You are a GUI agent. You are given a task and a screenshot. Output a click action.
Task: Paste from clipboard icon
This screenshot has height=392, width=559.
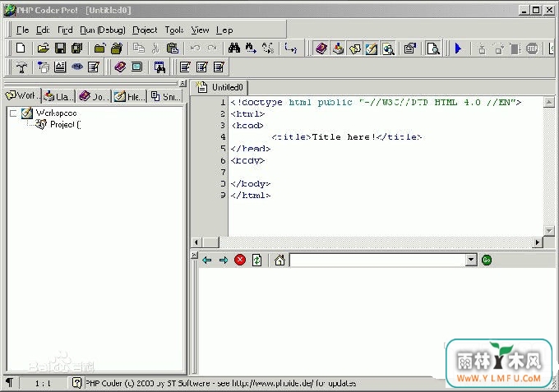[x=172, y=48]
